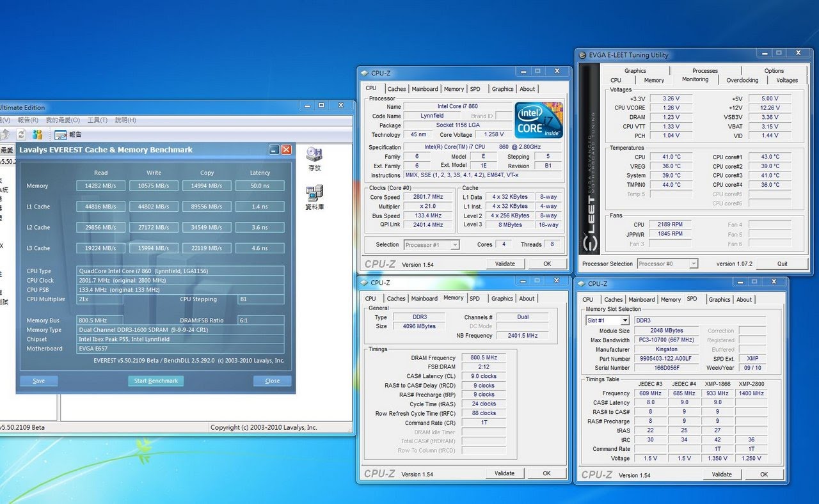The image size is (819, 504).
Task: Click the title icon of the CPU-Z SPD window
Action: click(x=582, y=283)
